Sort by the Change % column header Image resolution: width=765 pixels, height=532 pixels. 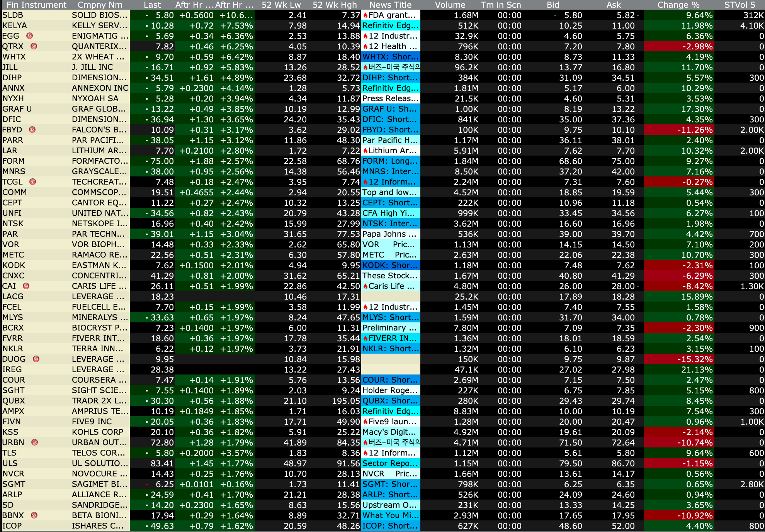coord(678,5)
